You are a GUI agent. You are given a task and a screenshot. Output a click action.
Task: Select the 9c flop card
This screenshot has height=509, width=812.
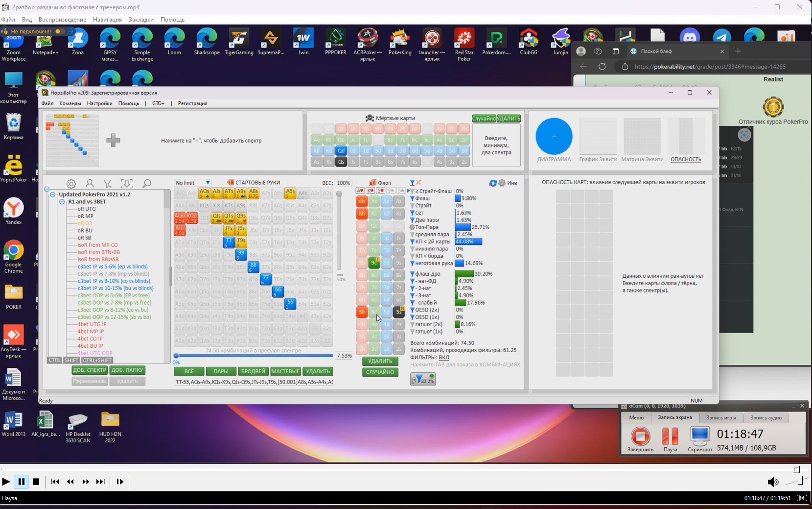[374, 263]
